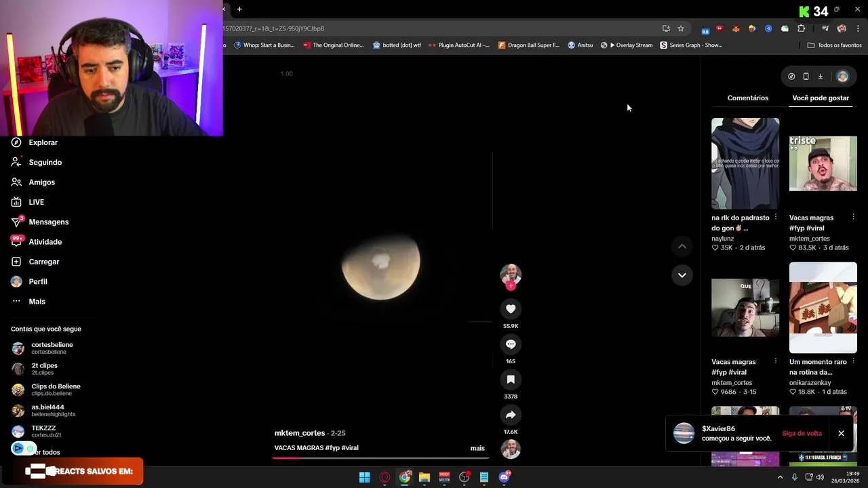Open options for 'Um momento raro' video
This screenshot has width=868, height=488.
[853, 362]
